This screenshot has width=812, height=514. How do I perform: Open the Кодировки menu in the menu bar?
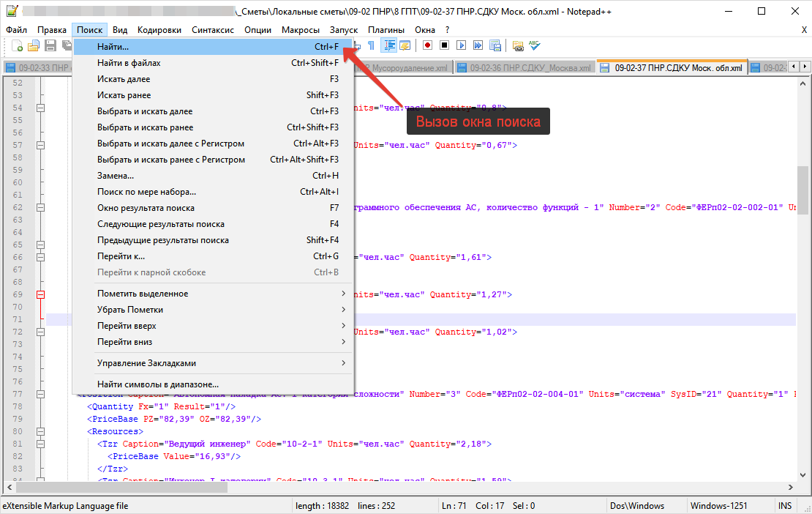coord(159,29)
